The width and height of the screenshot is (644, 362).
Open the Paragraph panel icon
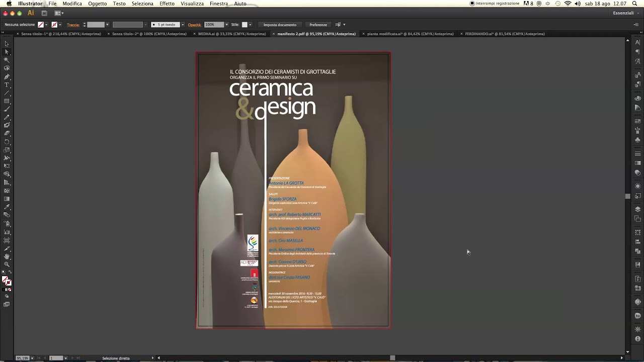(x=637, y=51)
